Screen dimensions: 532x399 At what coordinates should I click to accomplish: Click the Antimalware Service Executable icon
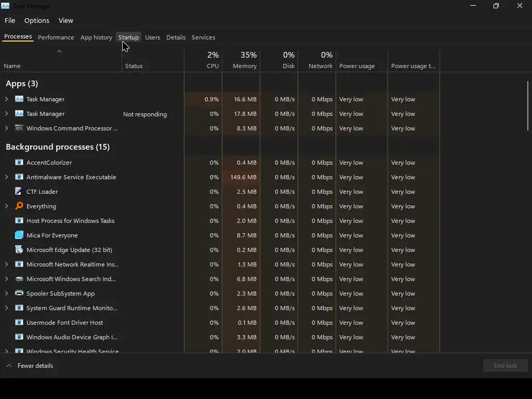click(19, 177)
